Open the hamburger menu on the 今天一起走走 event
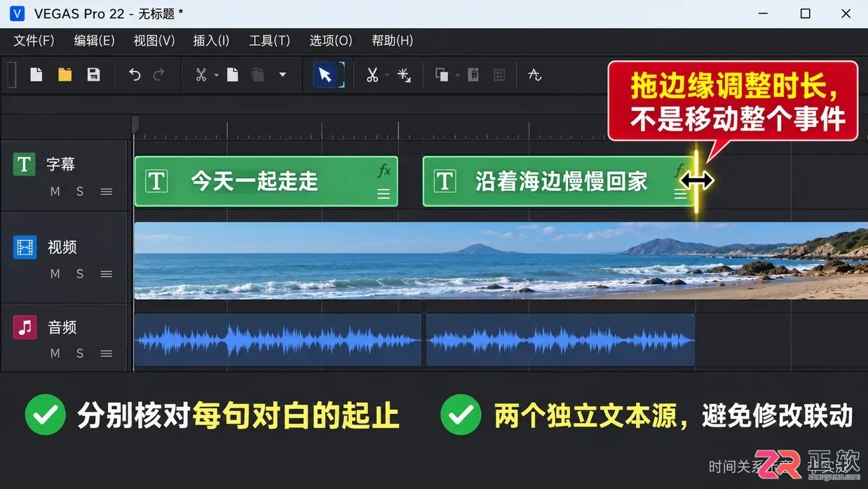 [384, 194]
